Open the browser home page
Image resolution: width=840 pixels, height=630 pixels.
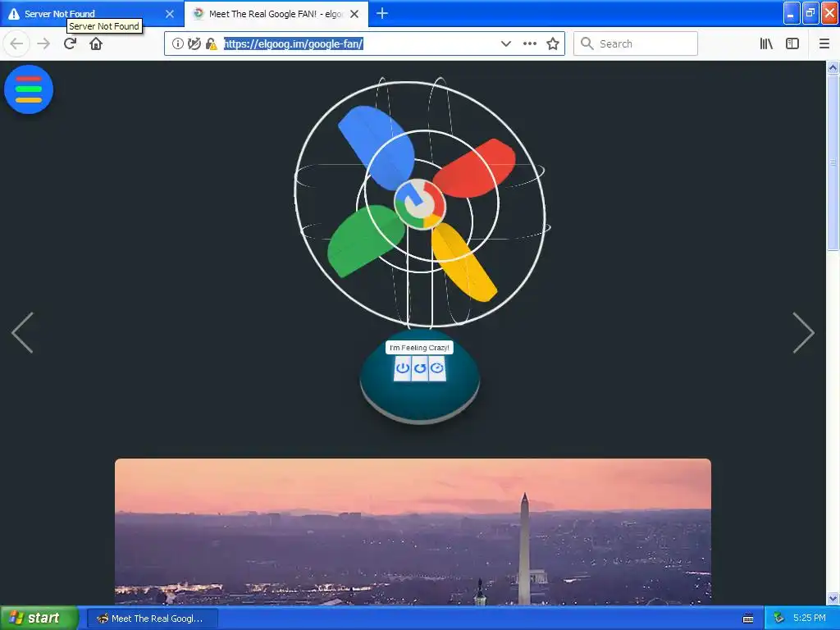click(96, 43)
